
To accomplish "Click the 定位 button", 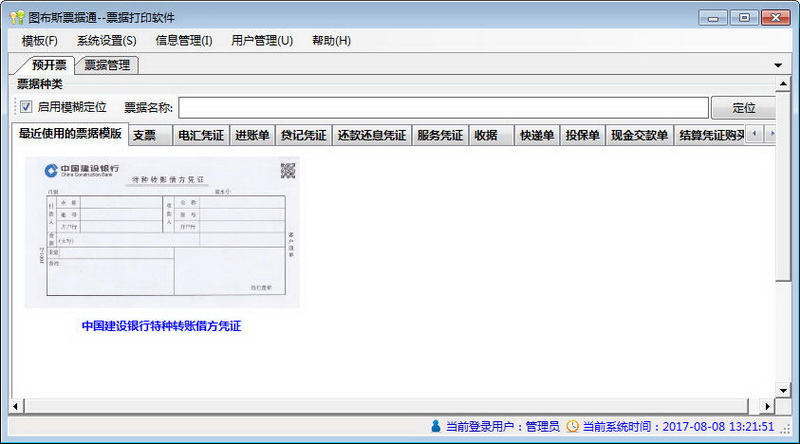I will [743, 108].
